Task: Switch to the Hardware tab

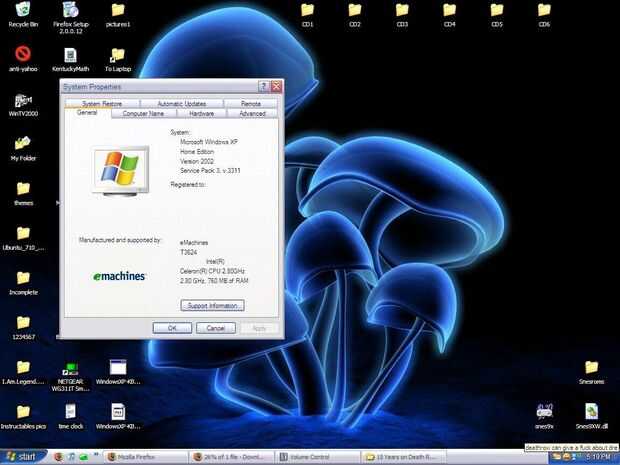Action: [x=201, y=113]
